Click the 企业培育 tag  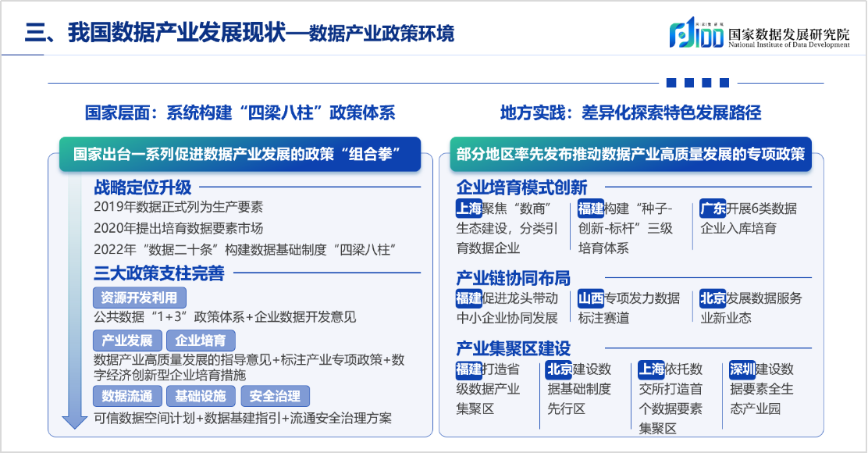pos(201,341)
